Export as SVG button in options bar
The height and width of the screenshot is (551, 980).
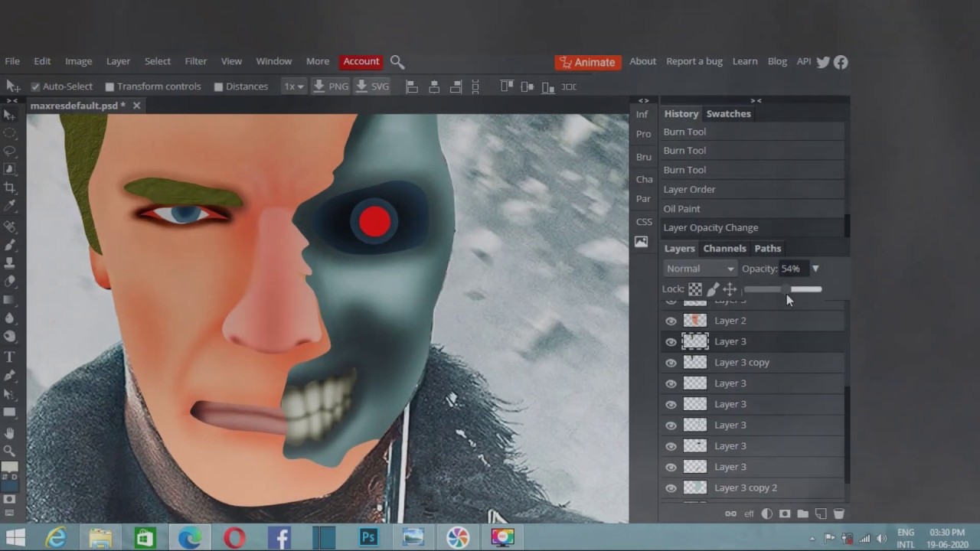point(373,86)
